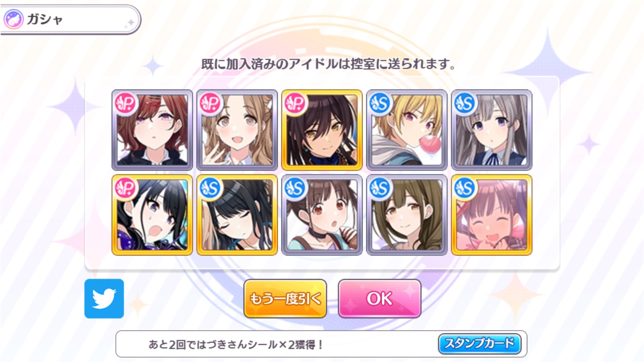Click the もう一度引く button to pull again
This screenshot has width=644, height=362.
tap(285, 298)
